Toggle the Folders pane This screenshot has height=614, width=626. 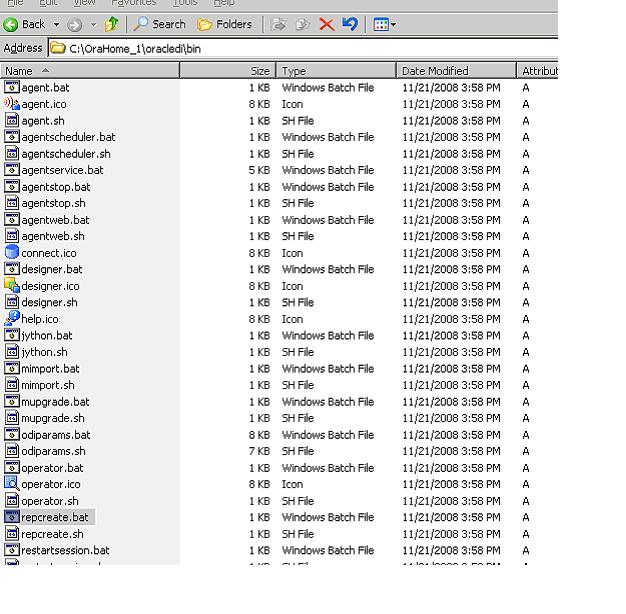click(224, 24)
